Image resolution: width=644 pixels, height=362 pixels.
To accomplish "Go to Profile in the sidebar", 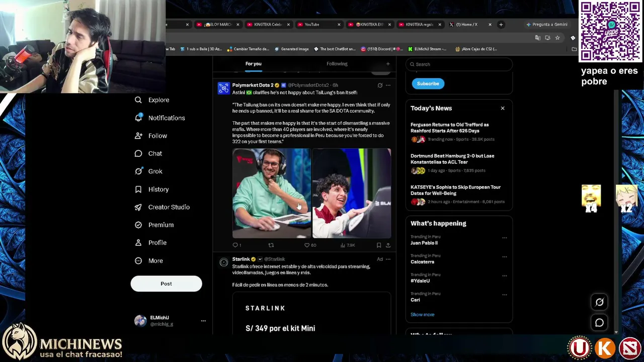I will 150,243.
